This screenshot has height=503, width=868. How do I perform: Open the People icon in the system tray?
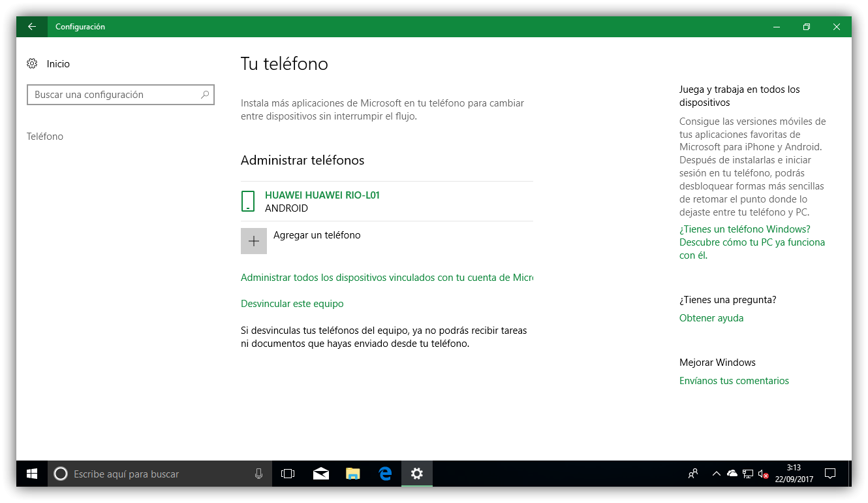(x=693, y=474)
